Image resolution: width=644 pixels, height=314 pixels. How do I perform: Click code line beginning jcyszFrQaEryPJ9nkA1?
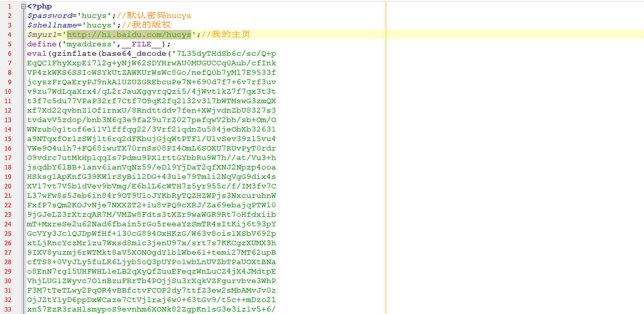coord(152,82)
